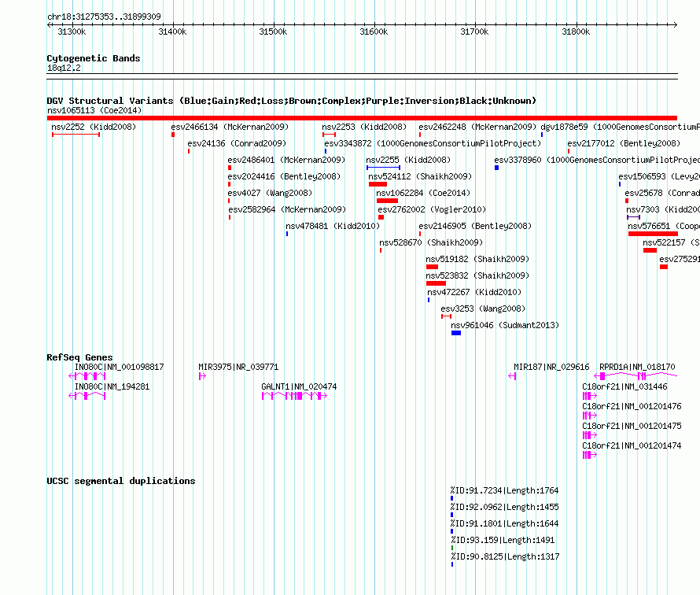Select nsv528670 (Shaikh2009) variant
Viewport: 700px width, 595px height.
[431, 242]
